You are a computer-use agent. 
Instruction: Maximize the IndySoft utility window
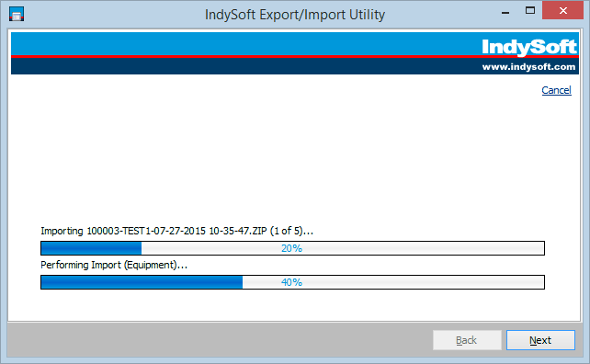530,10
